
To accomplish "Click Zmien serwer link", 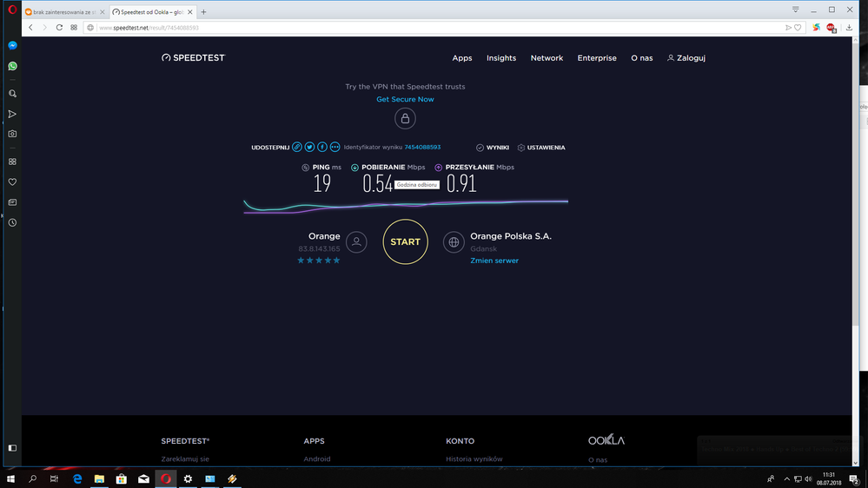I will pos(494,260).
